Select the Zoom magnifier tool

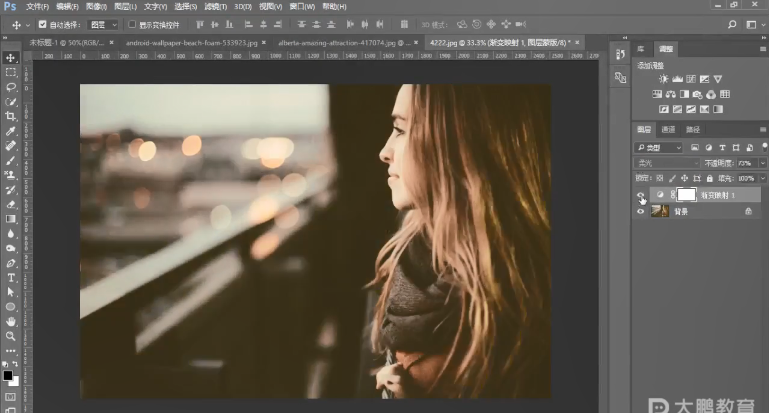coord(11,336)
